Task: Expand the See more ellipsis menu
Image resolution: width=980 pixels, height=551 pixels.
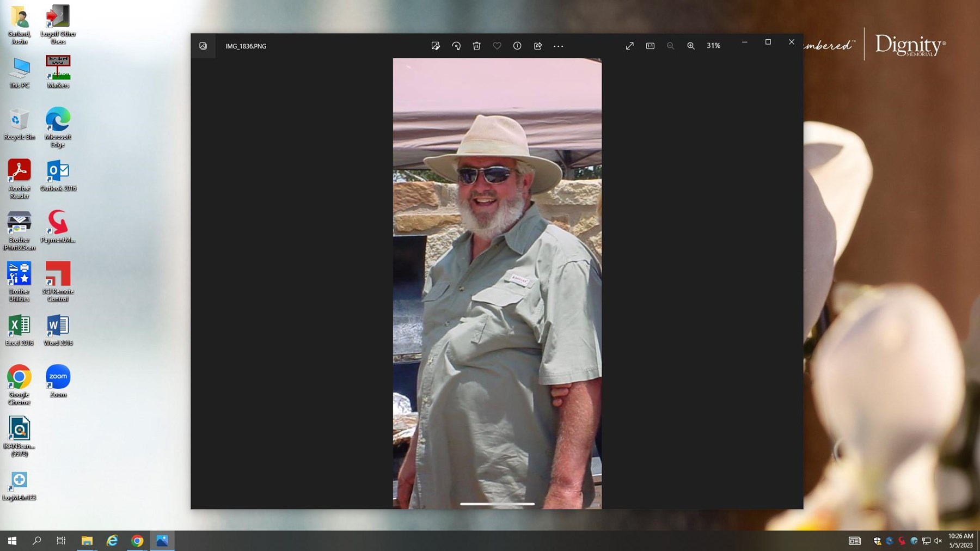Action: point(558,46)
